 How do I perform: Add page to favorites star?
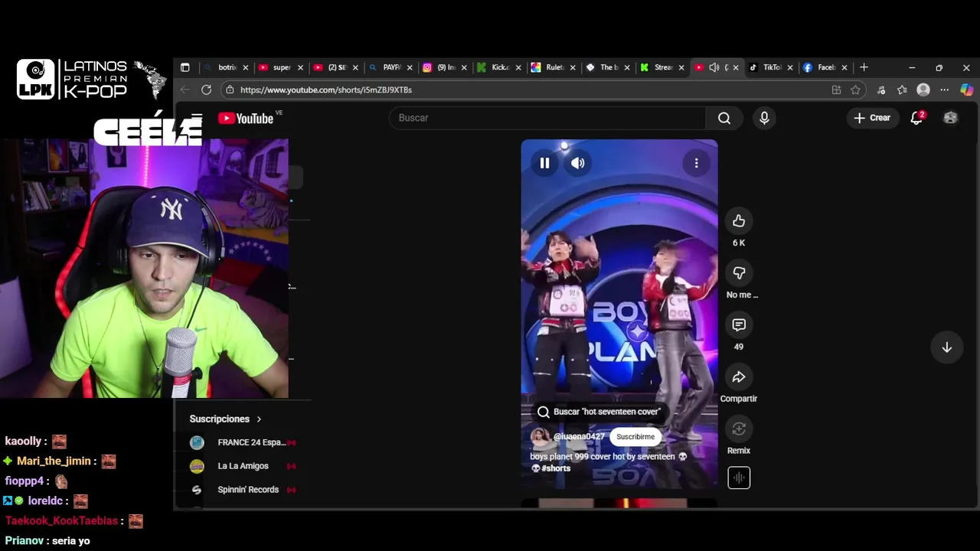(x=855, y=90)
